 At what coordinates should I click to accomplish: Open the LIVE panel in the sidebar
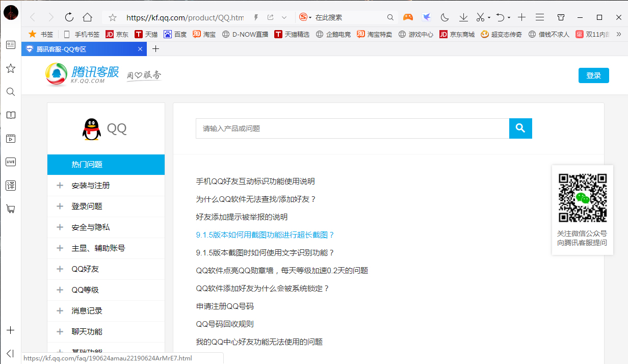click(x=11, y=162)
